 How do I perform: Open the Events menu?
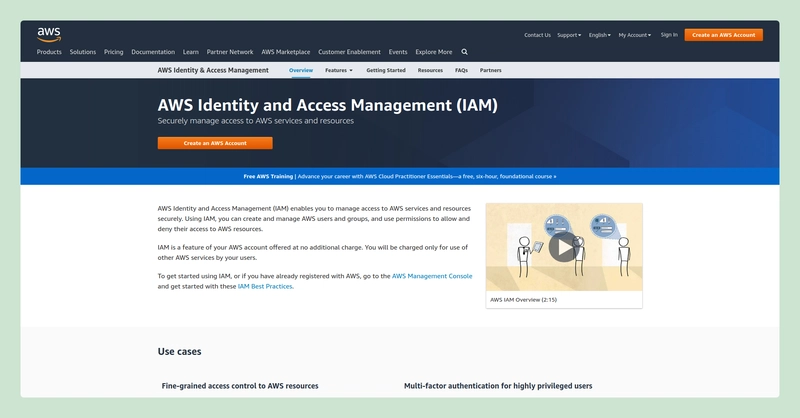(398, 52)
